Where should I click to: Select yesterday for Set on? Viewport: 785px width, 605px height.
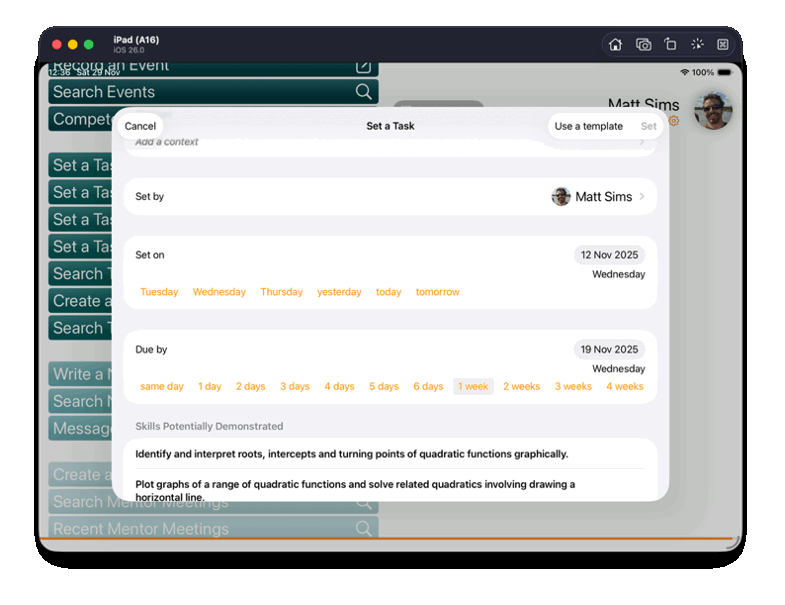[339, 292]
